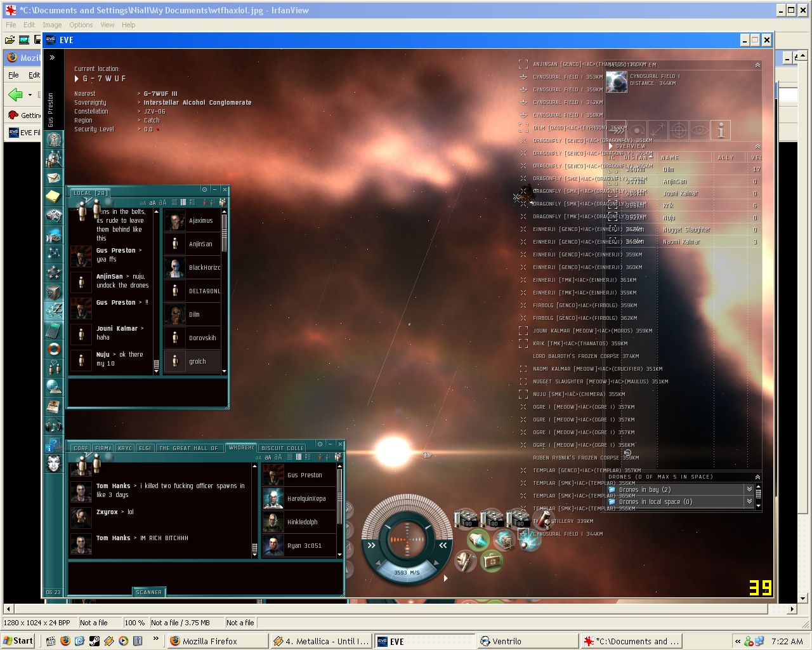Collapse the Drones panel
The height and width of the screenshot is (650, 812).
[757, 477]
